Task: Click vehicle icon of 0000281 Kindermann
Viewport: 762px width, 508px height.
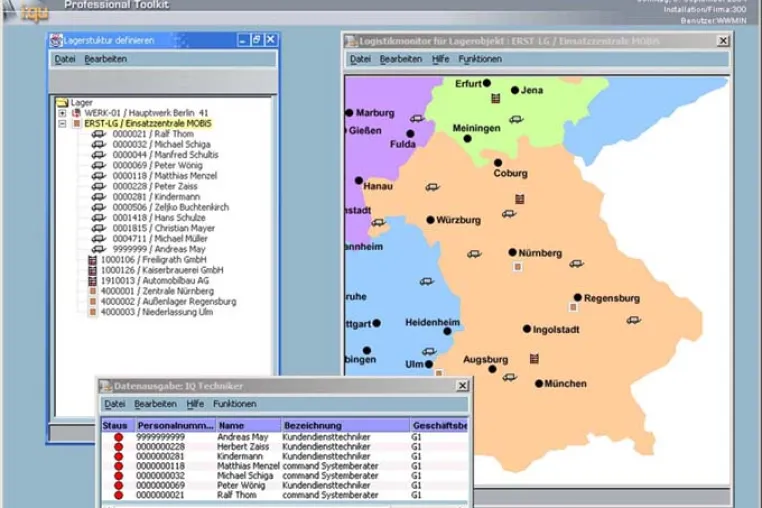Action: [x=99, y=197]
